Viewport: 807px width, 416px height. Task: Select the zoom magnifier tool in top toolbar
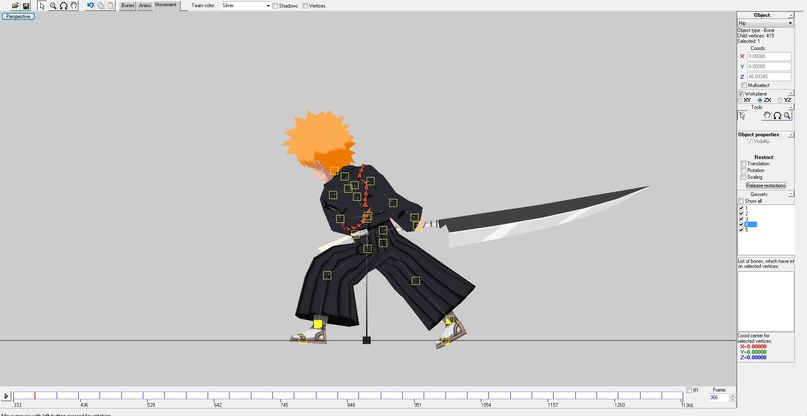point(53,6)
